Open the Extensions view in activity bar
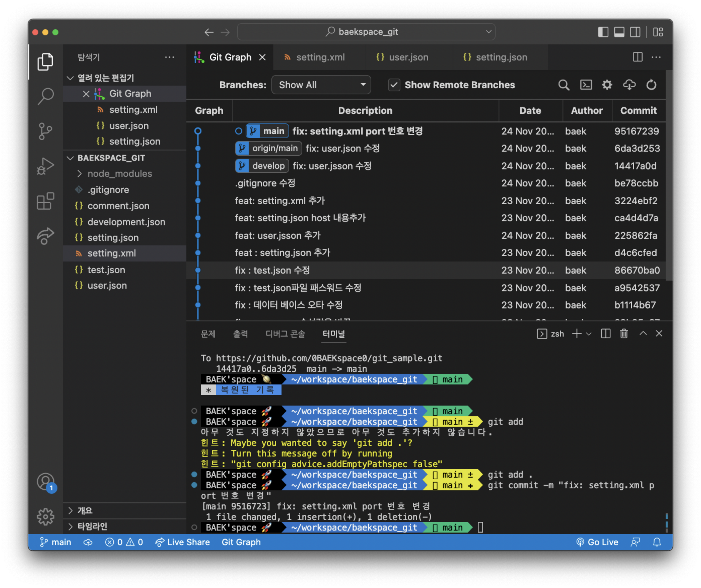This screenshot has height=588, width=701. (x=45, y=201)
